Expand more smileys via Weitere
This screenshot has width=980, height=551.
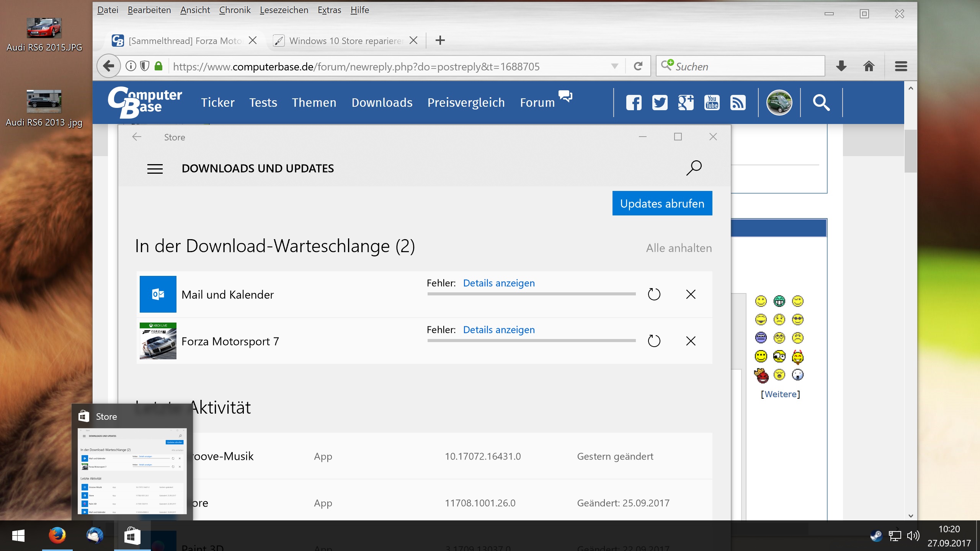pyautogui.click(x=780, y=394)
